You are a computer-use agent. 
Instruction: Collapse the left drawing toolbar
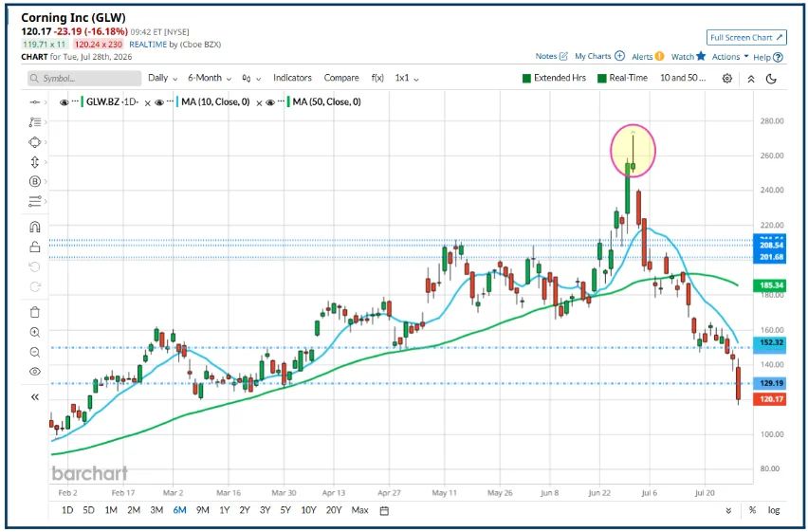pos(34,397)
